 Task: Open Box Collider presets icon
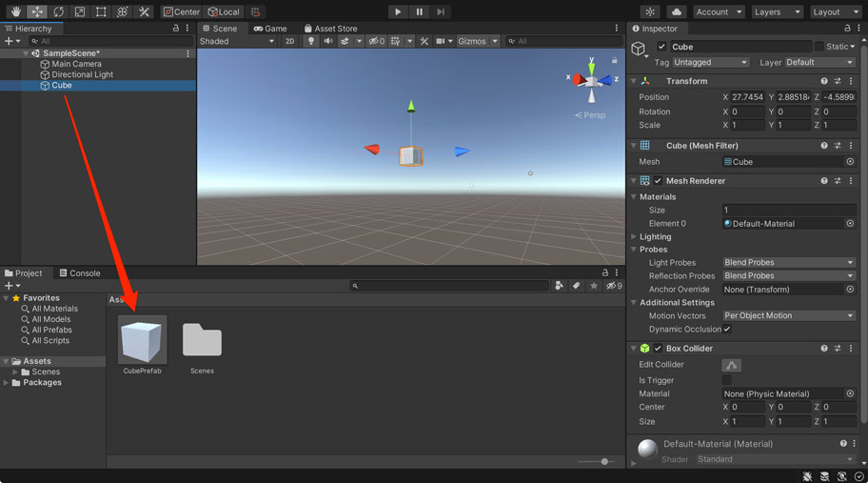[x=837, y=349]
